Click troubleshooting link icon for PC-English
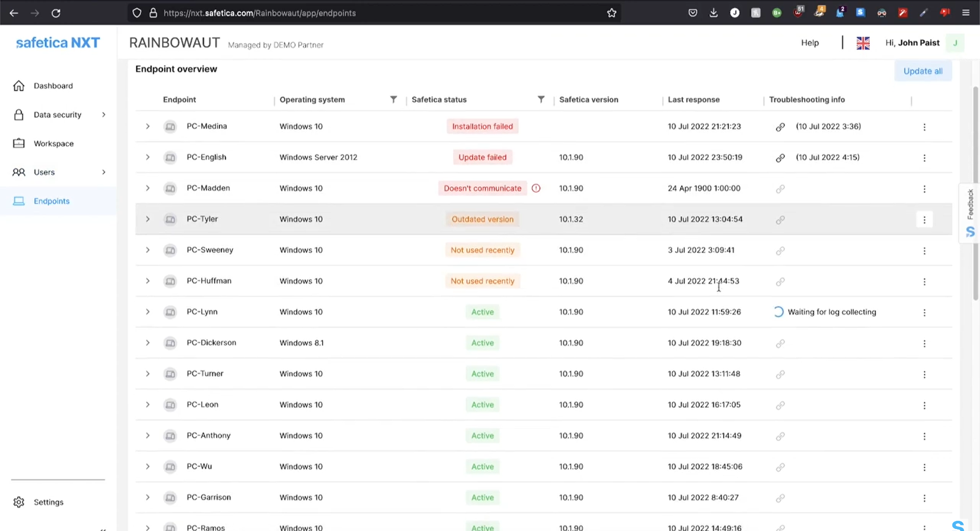 (780, 158)
